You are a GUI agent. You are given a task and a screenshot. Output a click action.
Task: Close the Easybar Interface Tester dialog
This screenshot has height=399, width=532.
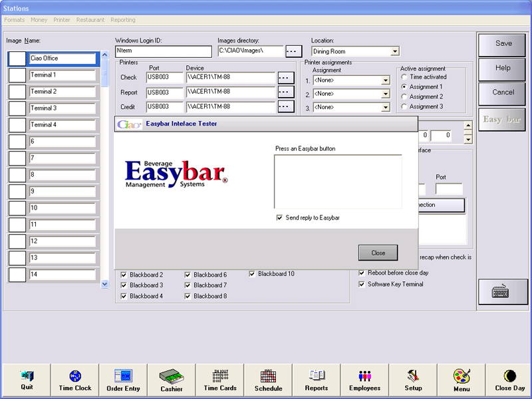tap(378, 253)
